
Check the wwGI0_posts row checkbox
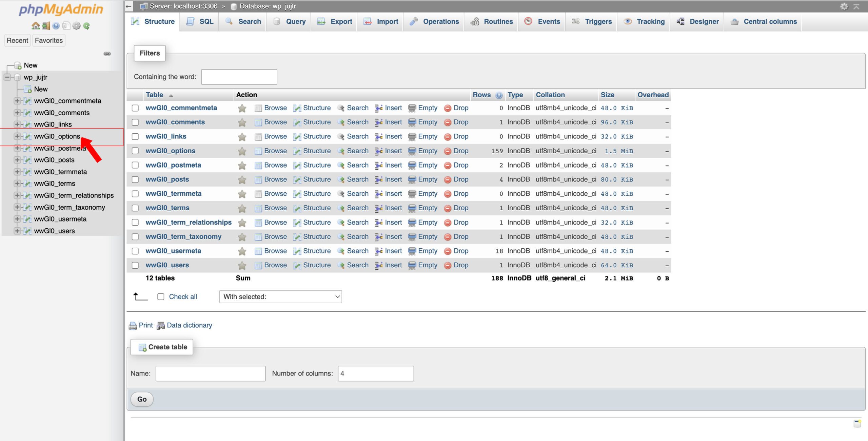[135, 179]
